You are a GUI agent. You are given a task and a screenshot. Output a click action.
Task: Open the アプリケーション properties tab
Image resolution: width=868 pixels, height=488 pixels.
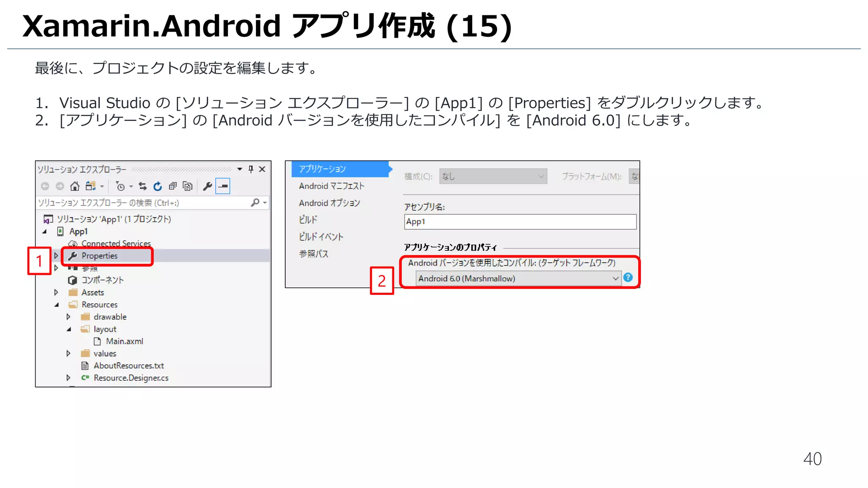pyautogui.click(x=340, y=169)
